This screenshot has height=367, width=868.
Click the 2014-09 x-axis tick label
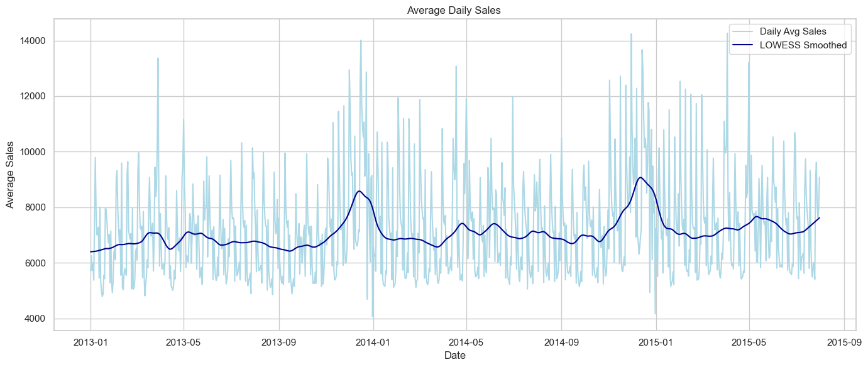coord(561,341)
